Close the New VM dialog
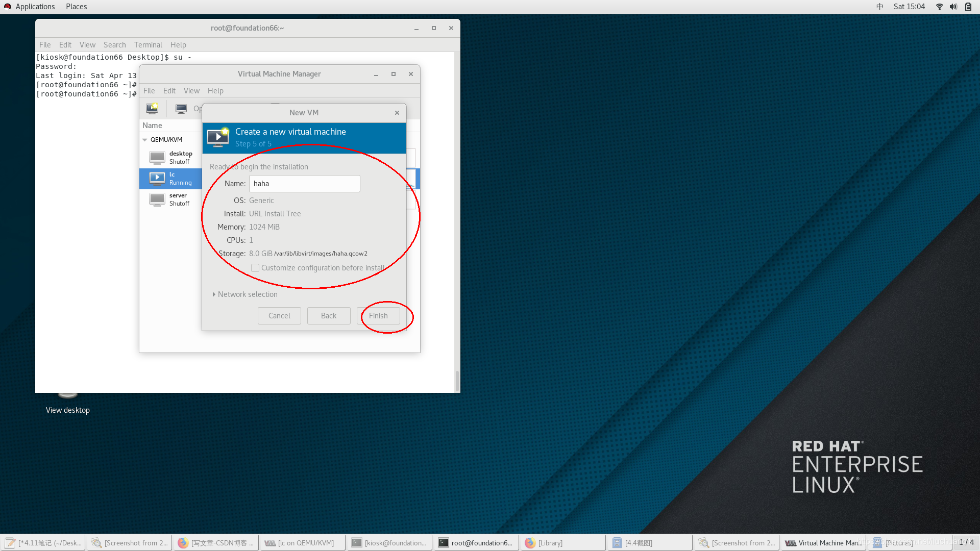Screen dimensions: 980x551 (x=397, y=113)
